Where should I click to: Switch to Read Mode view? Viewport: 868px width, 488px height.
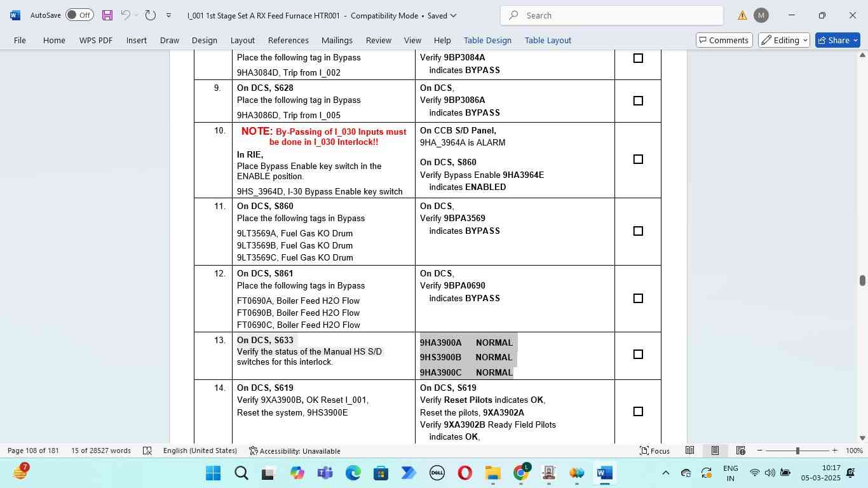click(x=689, y=451)
